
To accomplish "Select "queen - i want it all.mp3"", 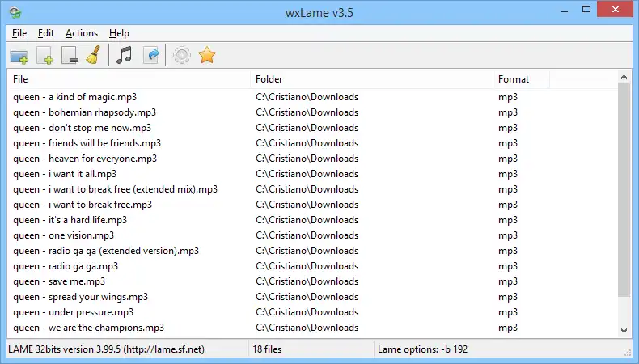I will point(65,174).
